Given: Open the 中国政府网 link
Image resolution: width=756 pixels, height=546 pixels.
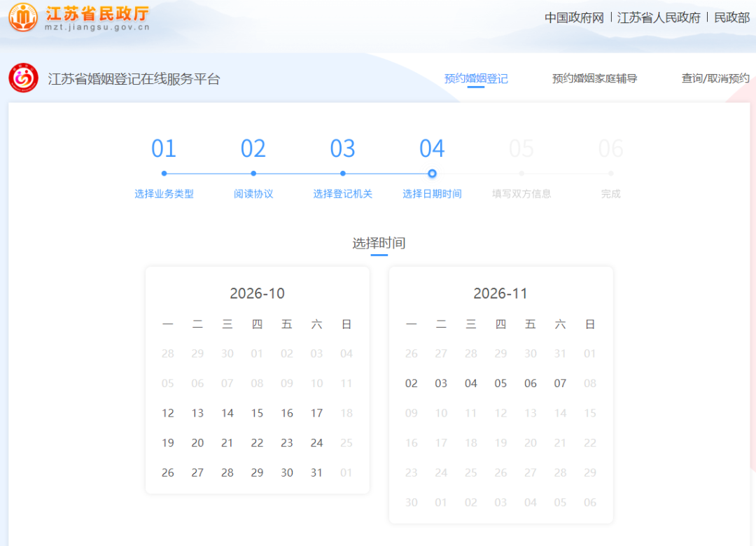Looking at the screenshot, I should 574,17.
